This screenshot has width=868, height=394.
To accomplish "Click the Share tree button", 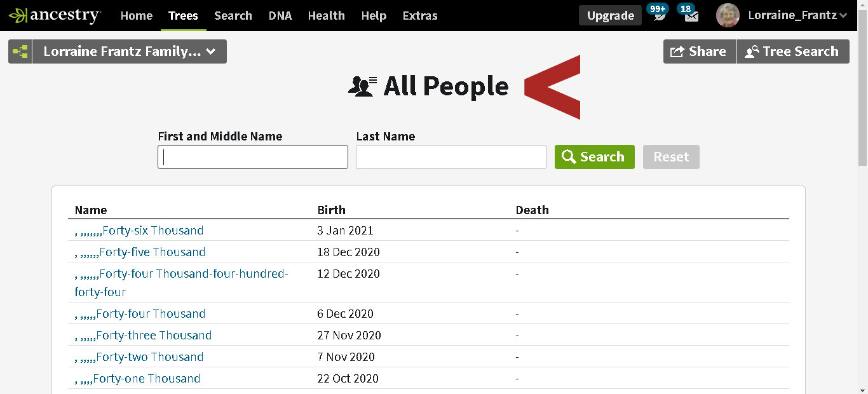I will pyautogui.click(x=699, y=51).
